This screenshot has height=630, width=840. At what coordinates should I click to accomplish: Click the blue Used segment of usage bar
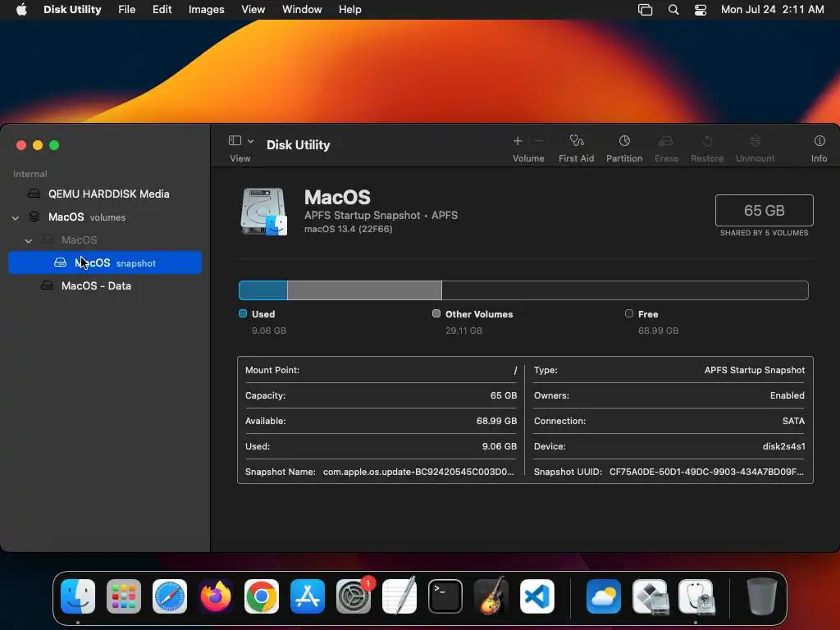[263, 290]
